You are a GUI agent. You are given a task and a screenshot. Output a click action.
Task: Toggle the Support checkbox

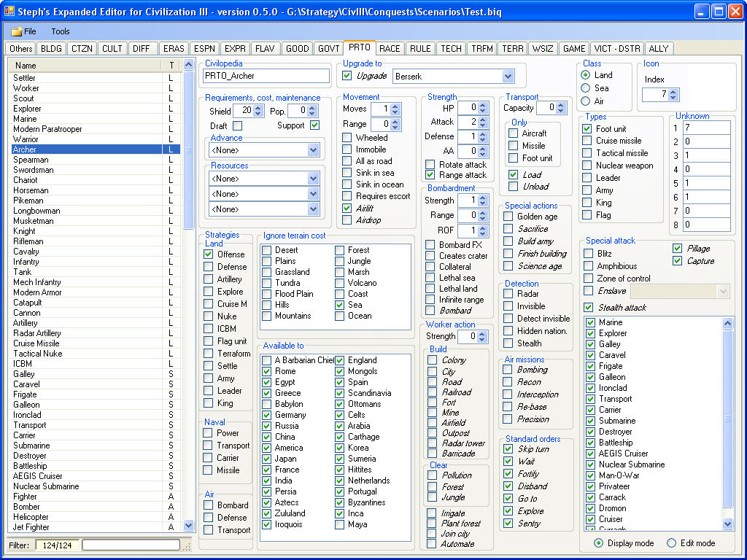[x=314, y=125]
